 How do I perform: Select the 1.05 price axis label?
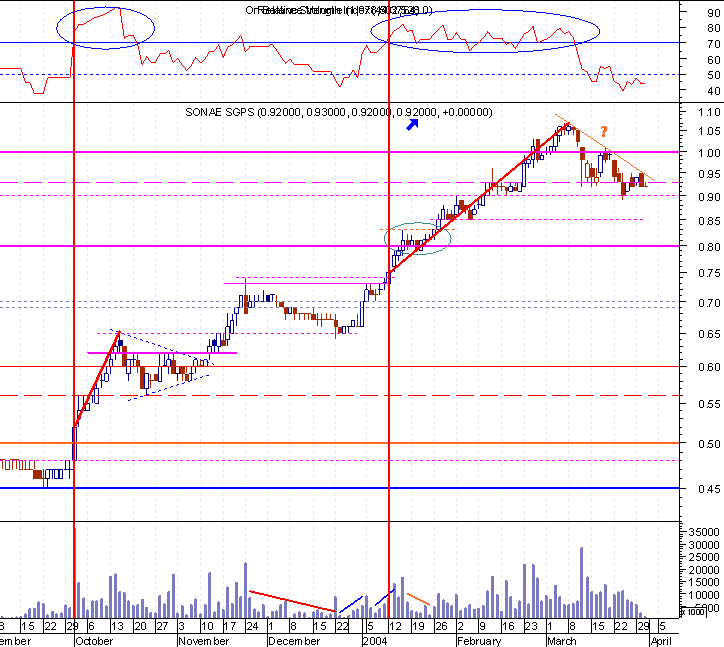709,132
